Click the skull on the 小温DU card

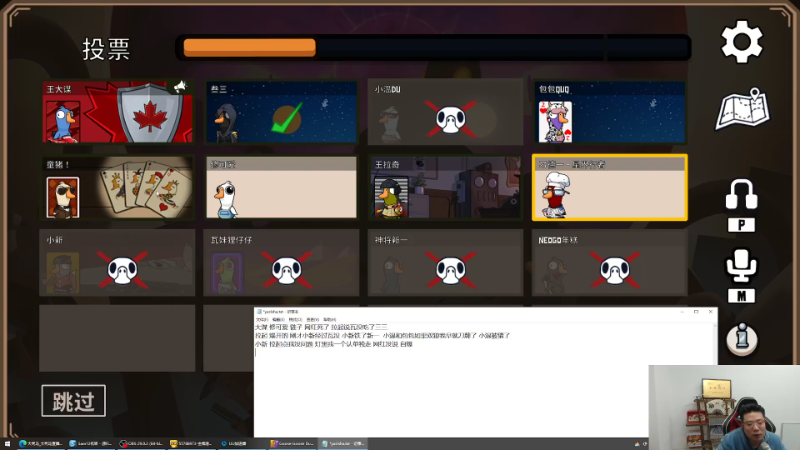451,119
